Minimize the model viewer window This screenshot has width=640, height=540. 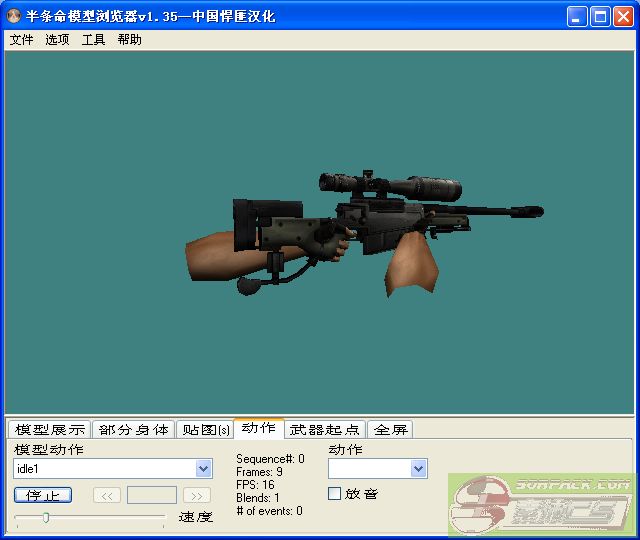coord(577,17)
